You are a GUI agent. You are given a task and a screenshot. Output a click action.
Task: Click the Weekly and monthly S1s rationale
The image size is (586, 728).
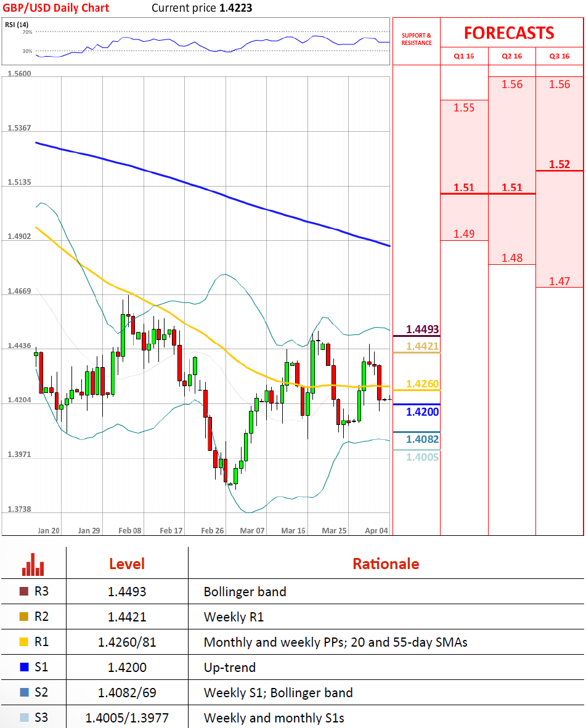[274, 718]
